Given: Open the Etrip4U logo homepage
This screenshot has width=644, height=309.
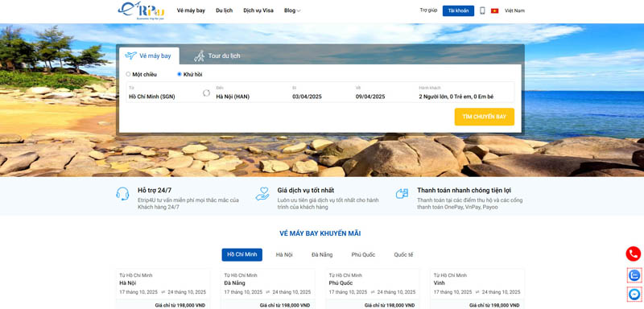Looking at the screenshot, I should click(142, 11).
